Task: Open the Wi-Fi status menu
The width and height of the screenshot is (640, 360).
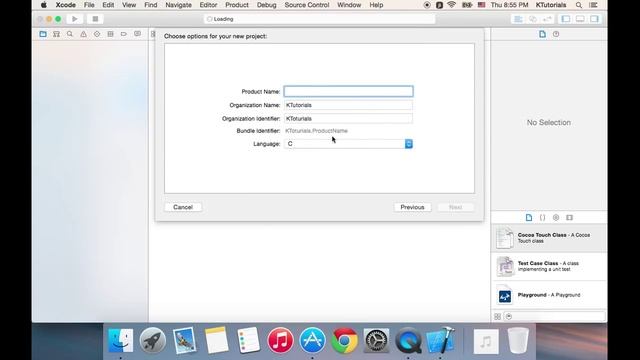Action: [x=451, y=5]
